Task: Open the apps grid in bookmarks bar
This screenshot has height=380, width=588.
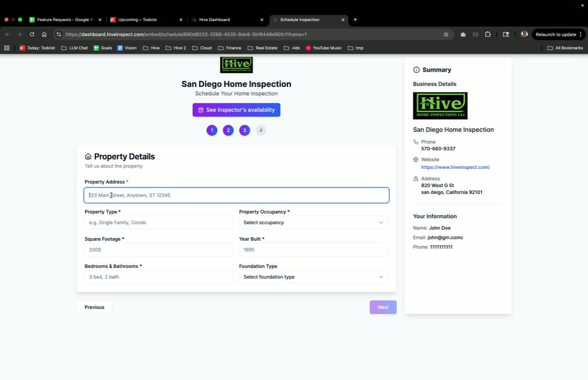Action: click(x=7, y=48)
